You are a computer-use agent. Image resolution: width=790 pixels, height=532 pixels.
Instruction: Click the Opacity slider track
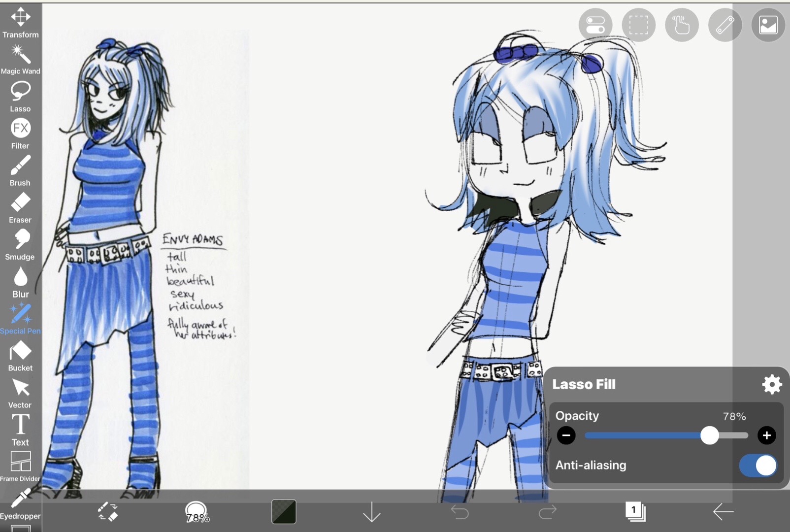(x=666, y=435)
